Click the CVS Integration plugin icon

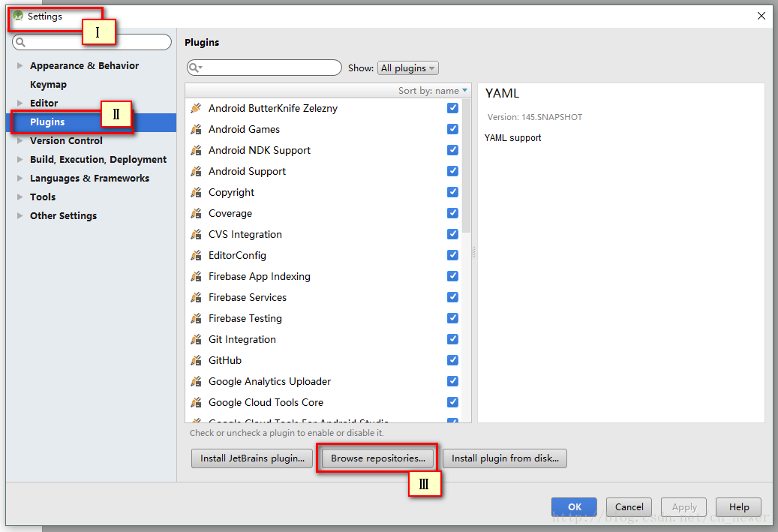pos(196,234)
